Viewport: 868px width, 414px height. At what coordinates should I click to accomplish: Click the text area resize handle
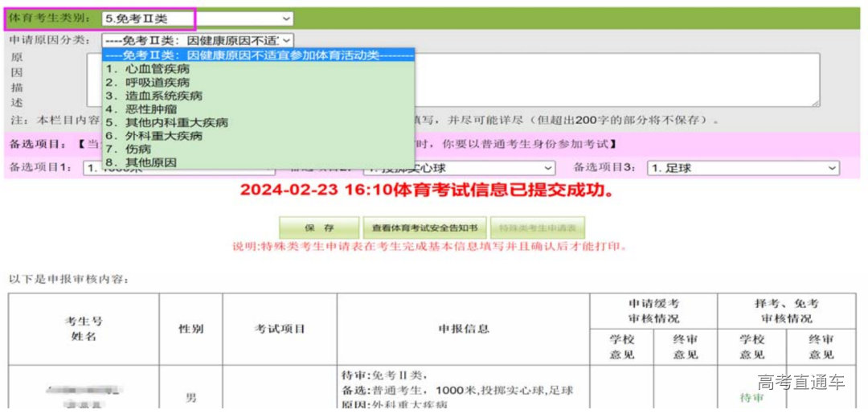[x=815, y=103]
